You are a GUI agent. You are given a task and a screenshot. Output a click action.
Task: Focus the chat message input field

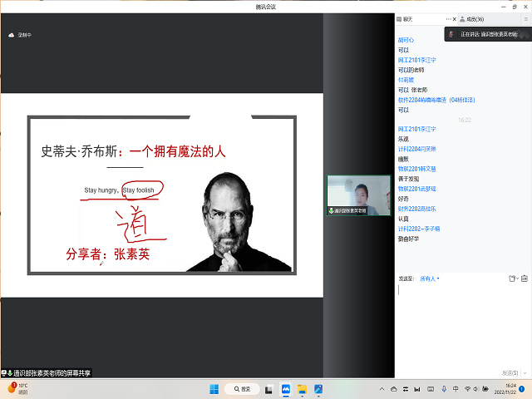point(463,326)
